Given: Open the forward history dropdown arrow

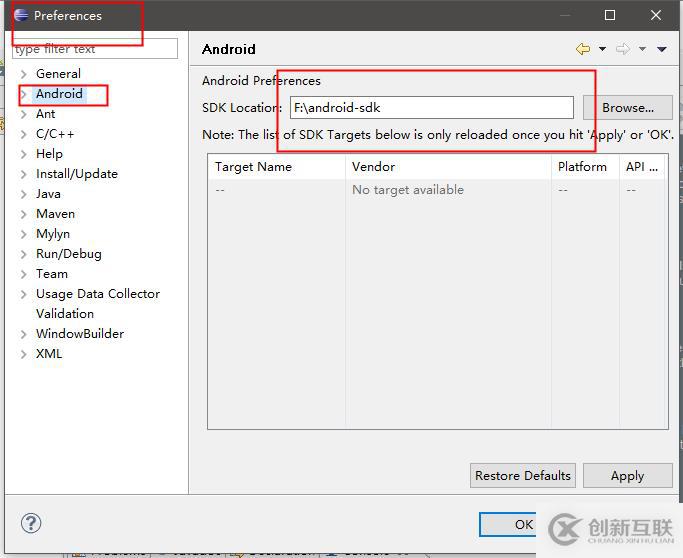Looking at the screenshot, I should coord(642,49).
